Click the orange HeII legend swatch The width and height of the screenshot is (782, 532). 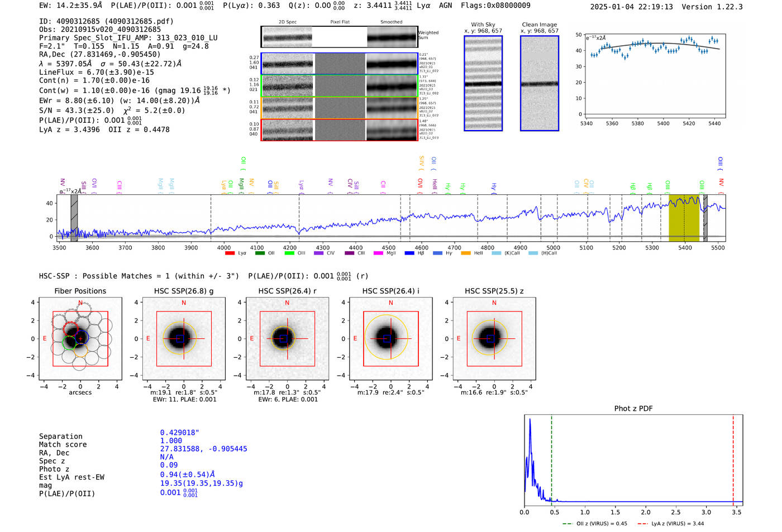pyautogui.click(x=466, y=253)
